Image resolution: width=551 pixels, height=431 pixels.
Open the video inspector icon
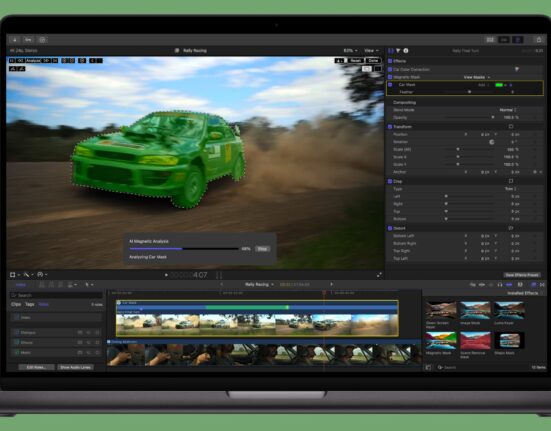pyautogui.click(x=391, y=51)
